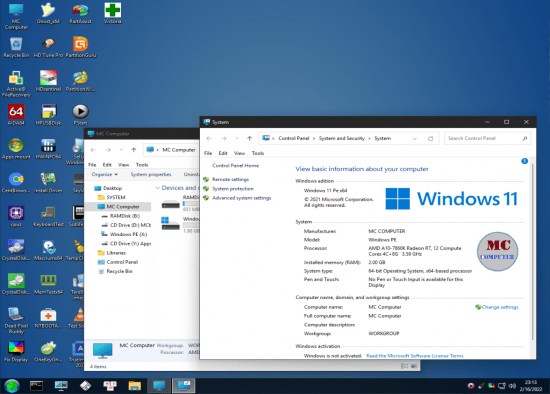The height and width of the screenshot is (394, 550).
Task: Go up one level in System window
Action: (x=249, y=139)
